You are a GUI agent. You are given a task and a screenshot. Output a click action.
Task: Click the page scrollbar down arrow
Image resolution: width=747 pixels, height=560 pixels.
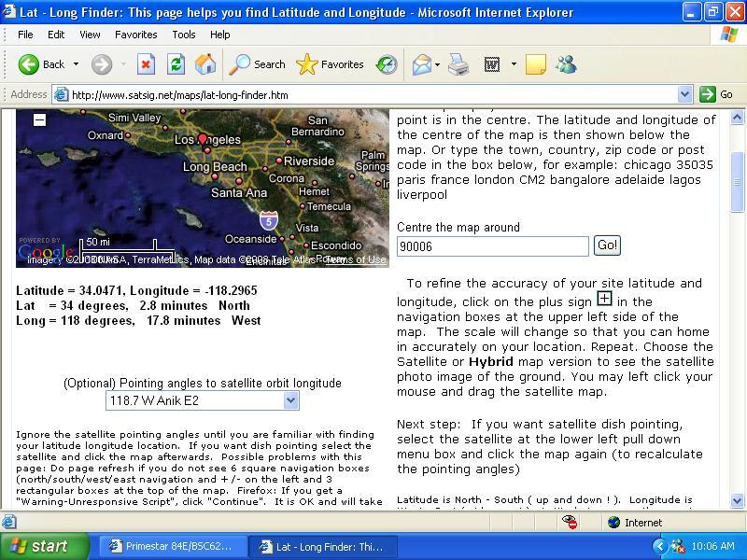737,501
